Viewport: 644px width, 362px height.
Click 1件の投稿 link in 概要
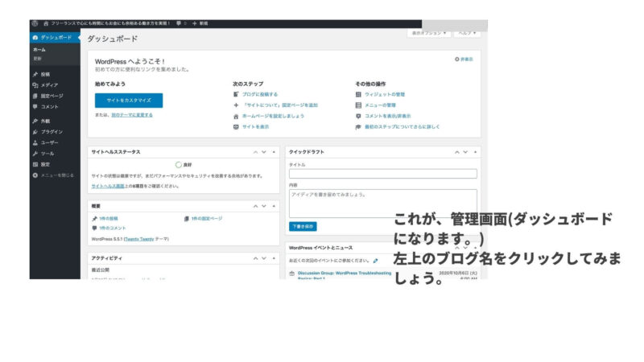(x=109, y=219)
